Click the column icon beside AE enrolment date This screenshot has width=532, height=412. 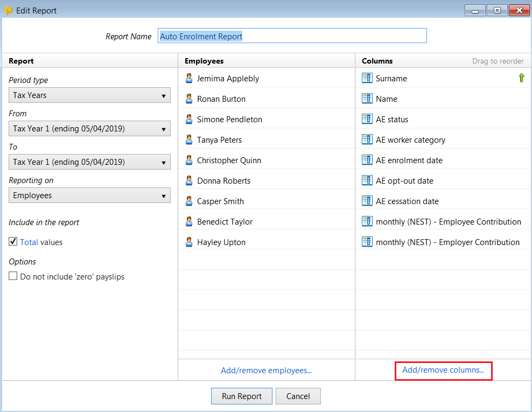367,160
